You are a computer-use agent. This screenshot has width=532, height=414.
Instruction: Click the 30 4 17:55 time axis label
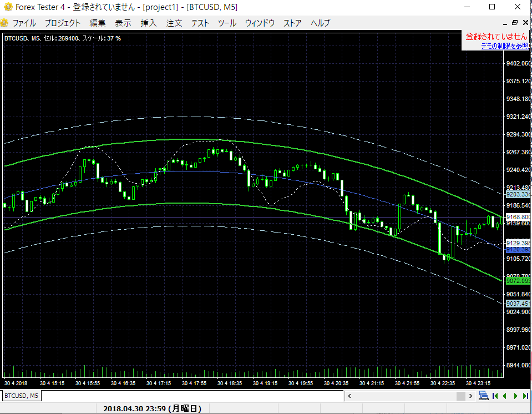[x=194, y=383]
